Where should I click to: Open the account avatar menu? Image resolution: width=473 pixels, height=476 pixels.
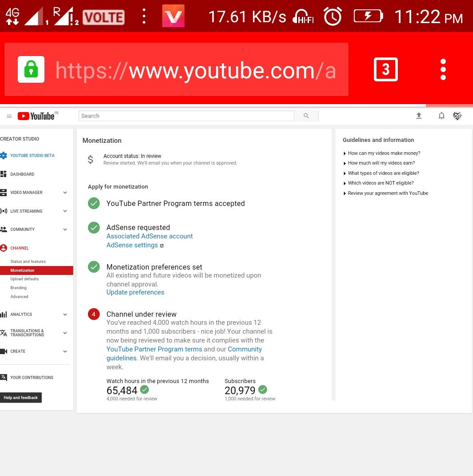pos(457,116)
